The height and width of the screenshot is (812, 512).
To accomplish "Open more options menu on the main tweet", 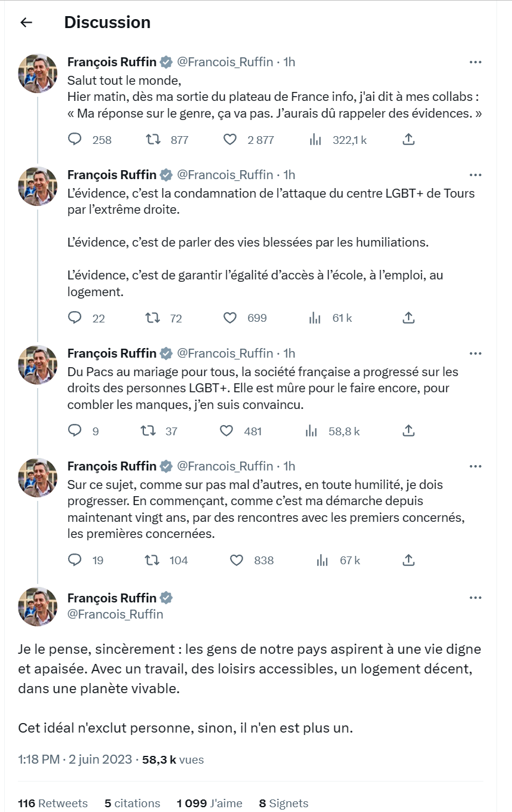I will coord(476,598).
